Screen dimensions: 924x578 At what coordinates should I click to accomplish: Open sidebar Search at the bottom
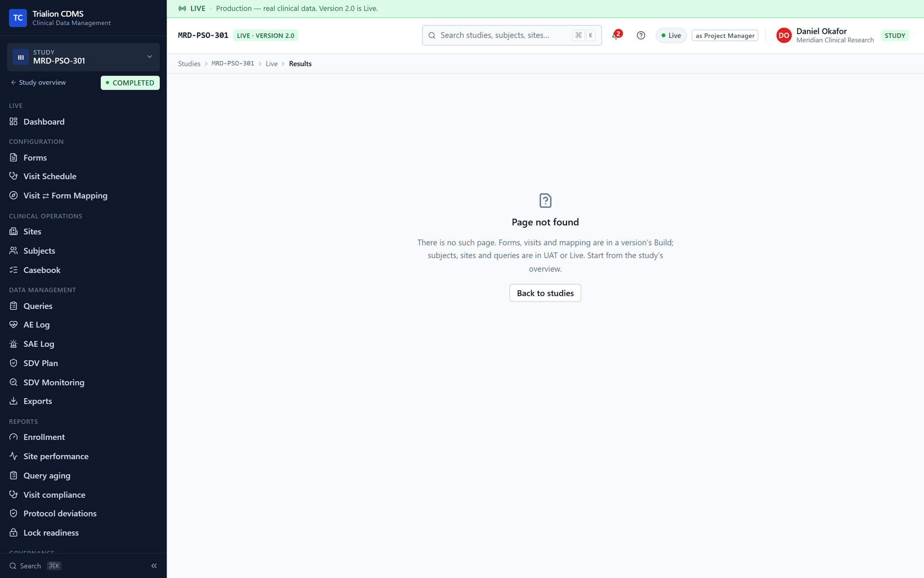(x=35, y=565)
